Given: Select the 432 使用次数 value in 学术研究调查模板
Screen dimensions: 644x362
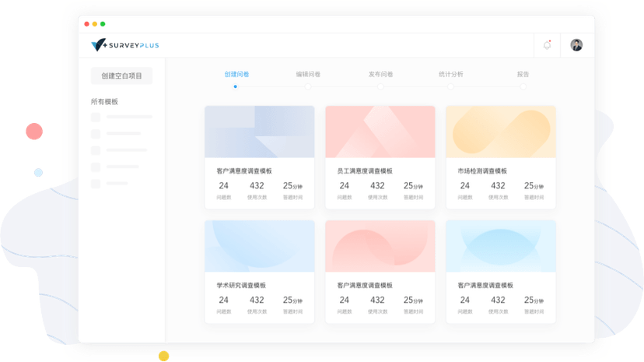Looking at the screenshot, I should (x=257, y=300).
